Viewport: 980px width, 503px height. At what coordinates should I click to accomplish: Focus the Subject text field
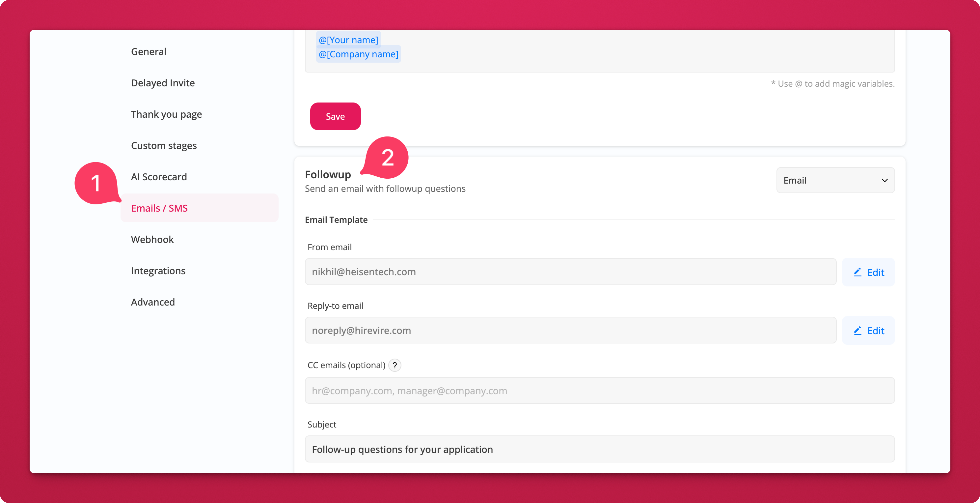pos(599,449)
